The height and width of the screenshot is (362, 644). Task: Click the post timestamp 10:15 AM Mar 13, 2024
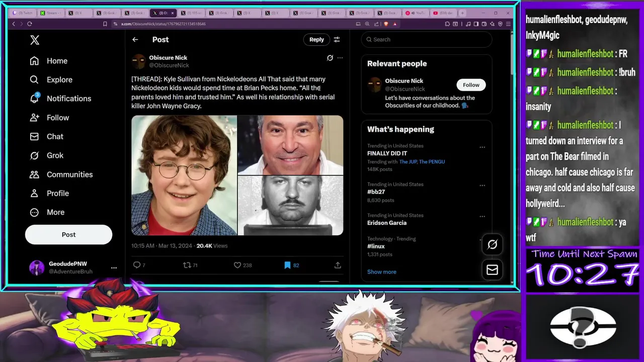[162, 246]
